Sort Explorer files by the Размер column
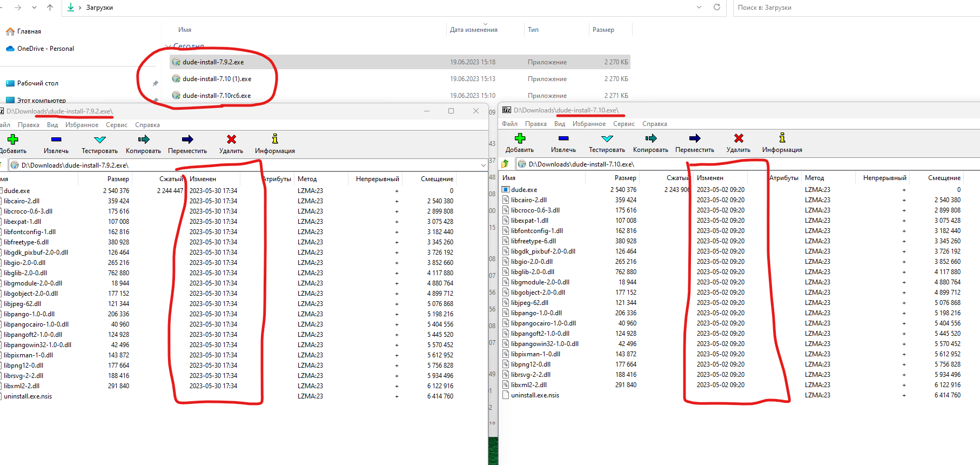This screenshot has height=465, width=980. point(603,30)
